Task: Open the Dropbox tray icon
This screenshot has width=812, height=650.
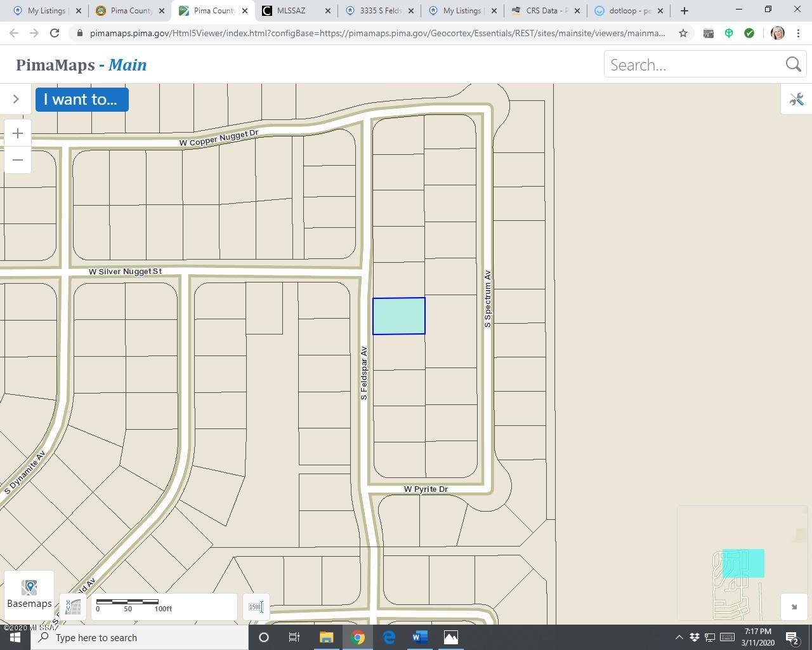Action: (x=695, y=637)
